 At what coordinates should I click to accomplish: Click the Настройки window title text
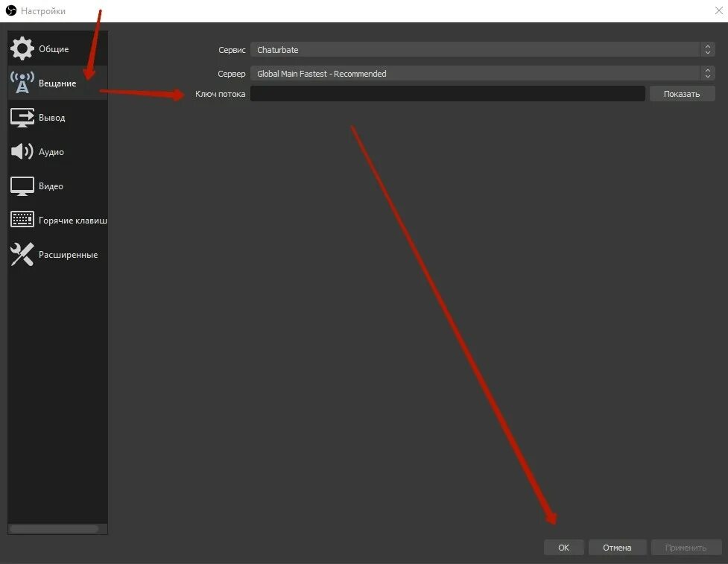43,11
